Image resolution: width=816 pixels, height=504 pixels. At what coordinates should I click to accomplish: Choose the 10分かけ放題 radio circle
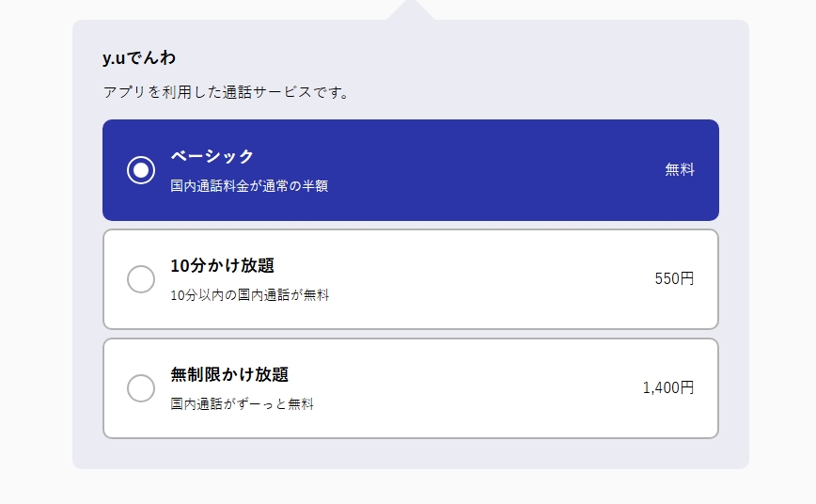tap(141, 279)
